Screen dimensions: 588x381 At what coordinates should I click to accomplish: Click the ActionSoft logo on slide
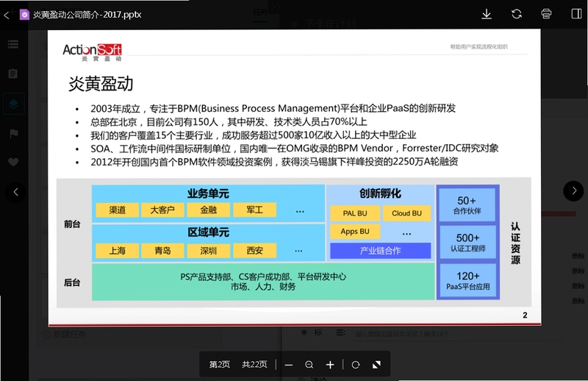click(92, 52)
